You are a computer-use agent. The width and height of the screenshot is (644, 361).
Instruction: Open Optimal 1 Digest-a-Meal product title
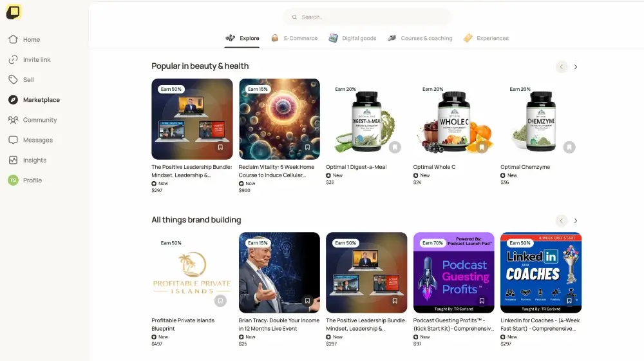[x=356, y=167]
